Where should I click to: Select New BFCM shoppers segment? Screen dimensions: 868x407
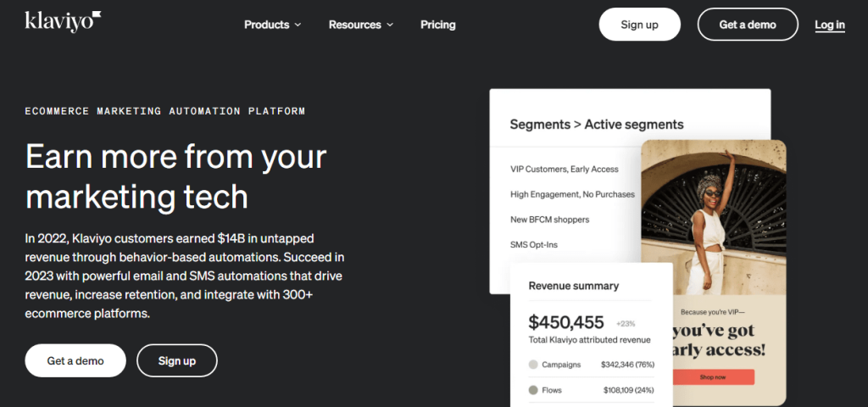point(549,220)
